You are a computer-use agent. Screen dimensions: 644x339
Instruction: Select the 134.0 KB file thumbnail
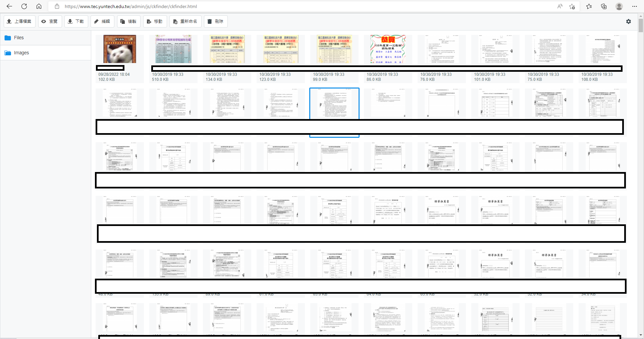click(227, 49)
